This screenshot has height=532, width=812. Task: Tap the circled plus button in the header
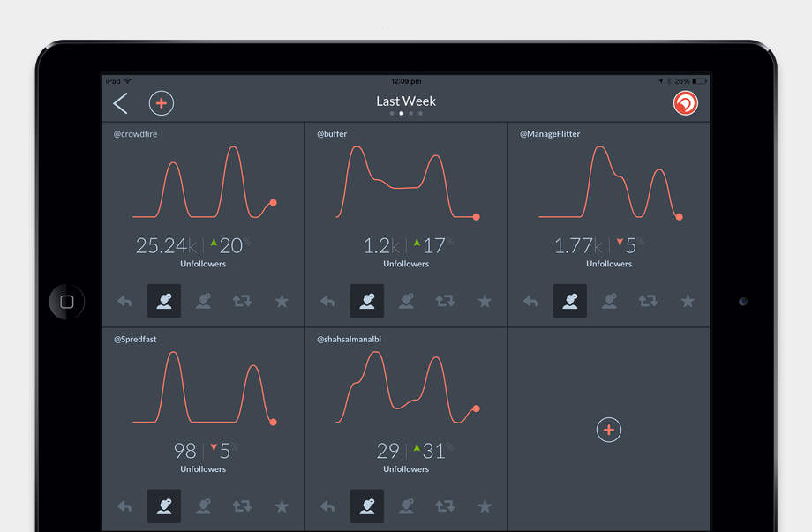coord(161,103)
